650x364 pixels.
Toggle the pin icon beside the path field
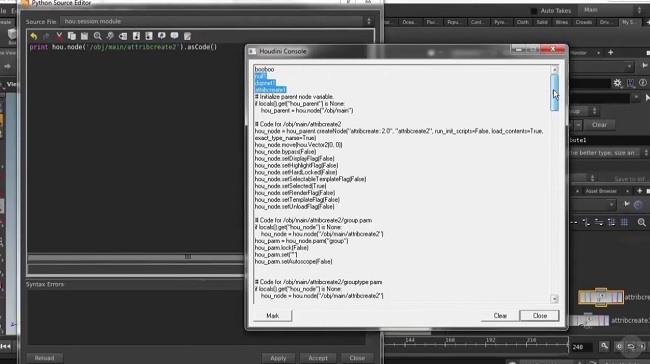pos(644,66)
